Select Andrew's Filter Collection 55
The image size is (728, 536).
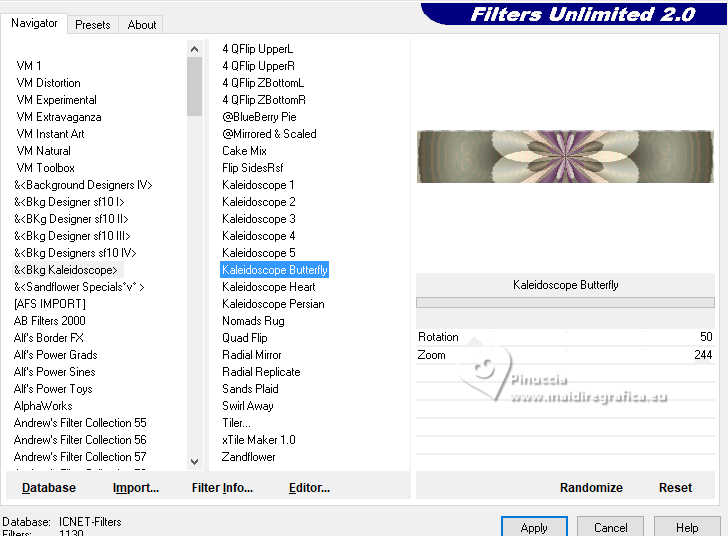click(x=80, y=423)
